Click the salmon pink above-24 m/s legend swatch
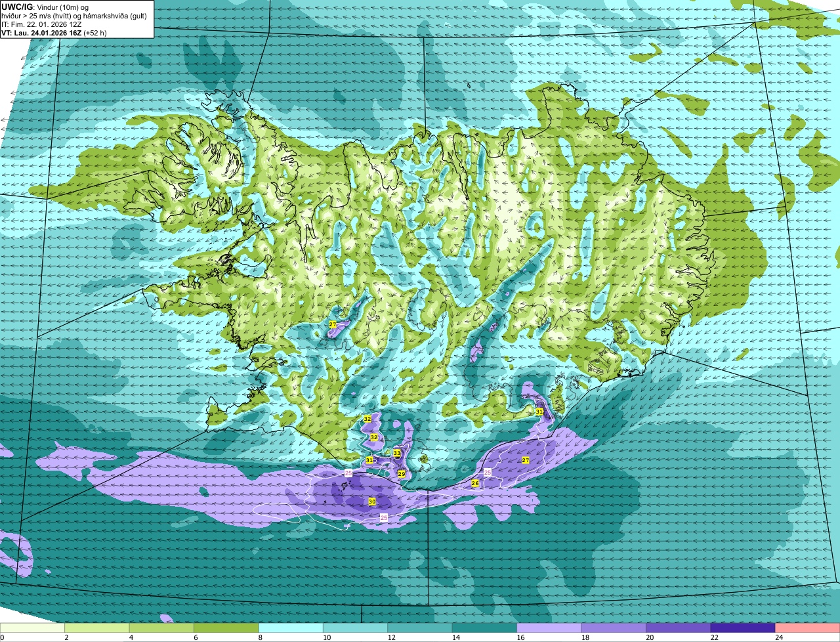Screen dimensions: 840x642 point(808,628)
